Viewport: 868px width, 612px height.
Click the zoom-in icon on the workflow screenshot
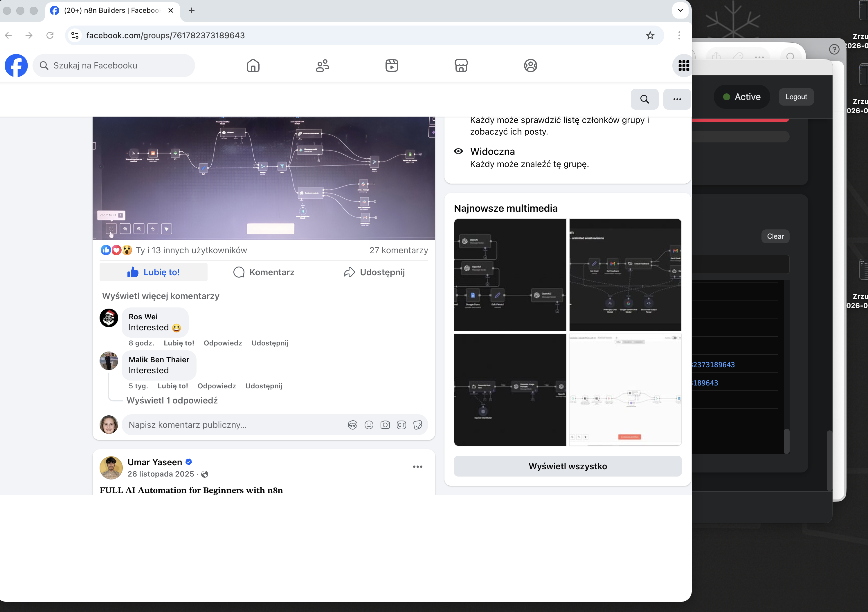coord(125,229)
